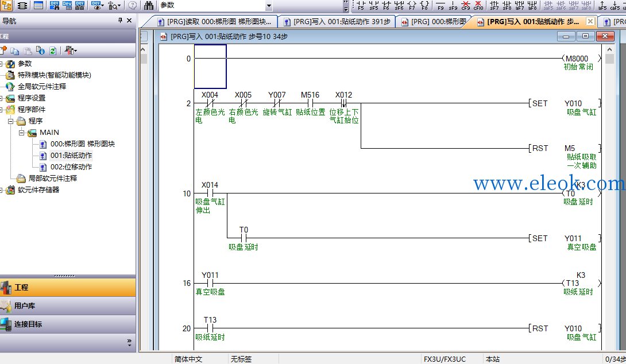The width and height of the screenshot is (626, 364).
Task: Open the 连接目标 navigation view
Action: click(68, 324)
